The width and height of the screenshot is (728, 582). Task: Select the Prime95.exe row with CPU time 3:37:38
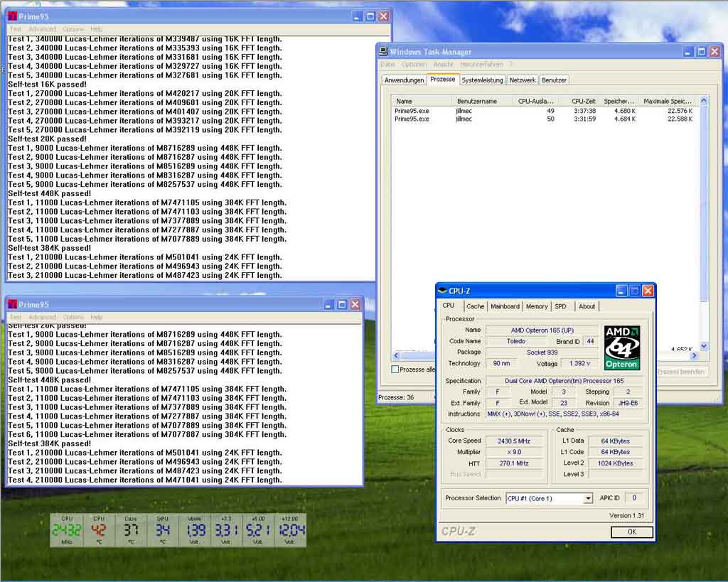pyautogui.click(x=545, y=111)
